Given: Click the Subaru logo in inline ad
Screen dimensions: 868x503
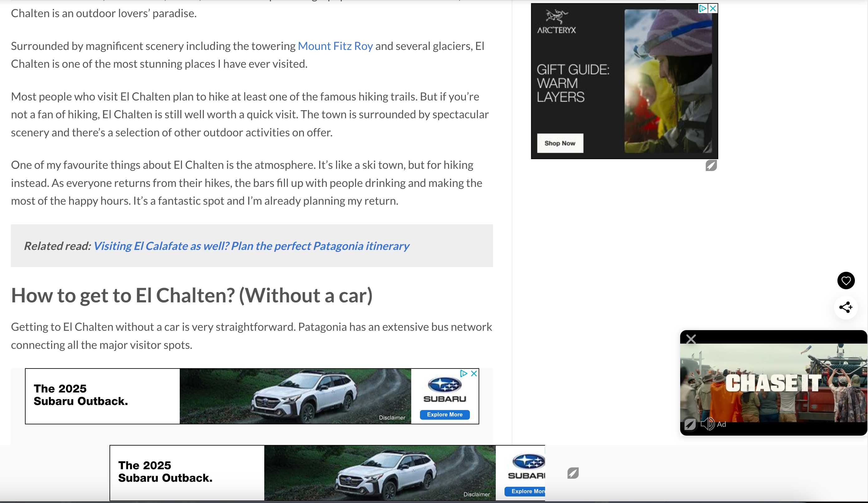Looking at the screenshot, I should [444, 390].
